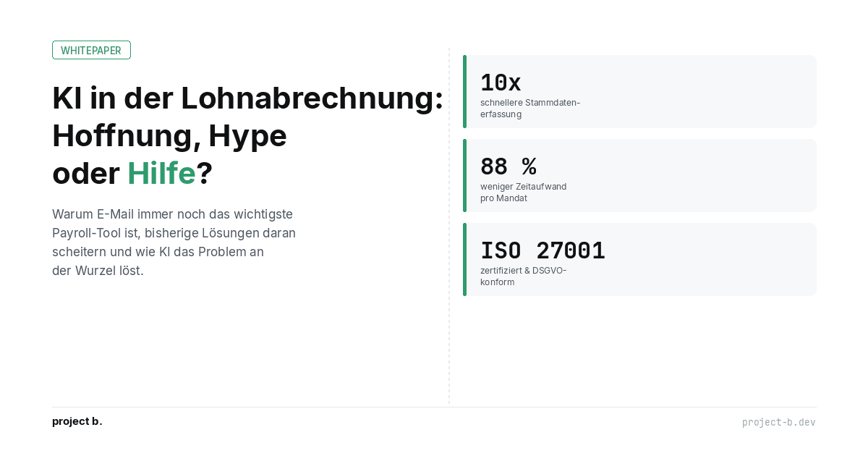Click the "project b." footer logo
This screenshot has width=868, height=456.
click(x=77, y=421)
